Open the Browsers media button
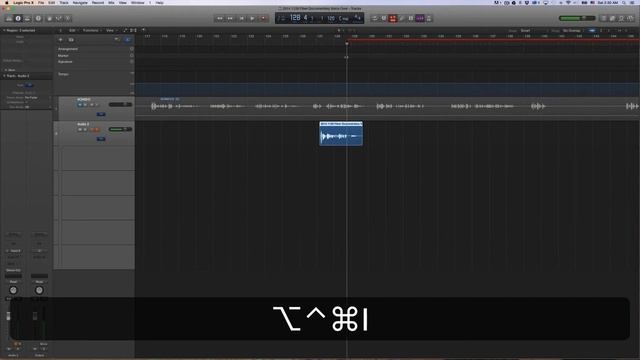The width and height of the screenshot is (640, 360). [631, 18]
